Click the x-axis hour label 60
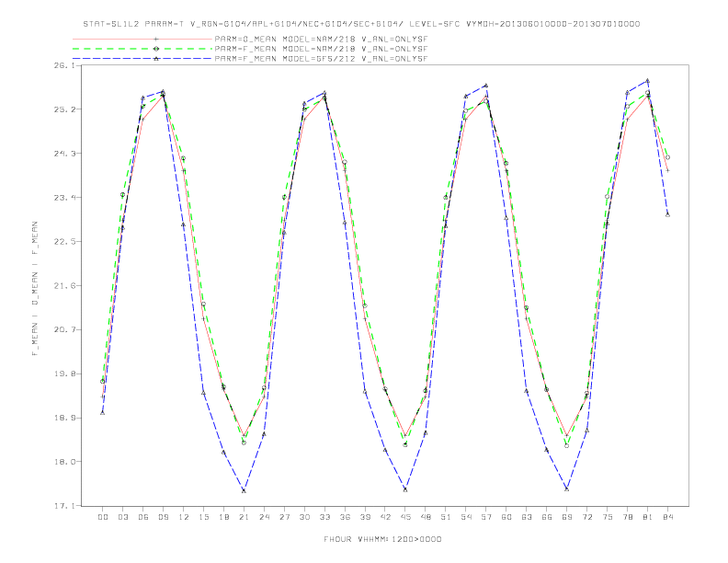Screen dimensions: 728x563 pyautogui.click(x=506, y=517)
